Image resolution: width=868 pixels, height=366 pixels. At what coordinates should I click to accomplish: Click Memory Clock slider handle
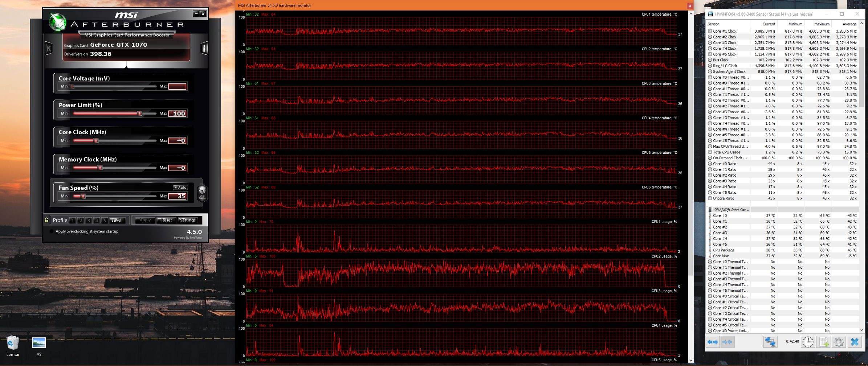click(x=101, y=168)
